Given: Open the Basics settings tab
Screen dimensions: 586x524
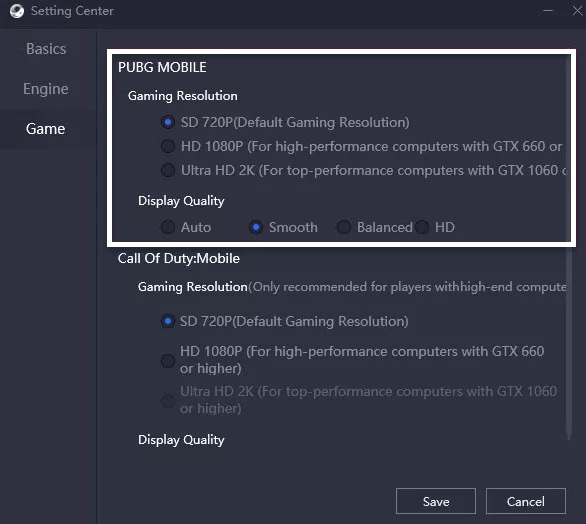Looking at the screenshot, I should click(46, 49).
